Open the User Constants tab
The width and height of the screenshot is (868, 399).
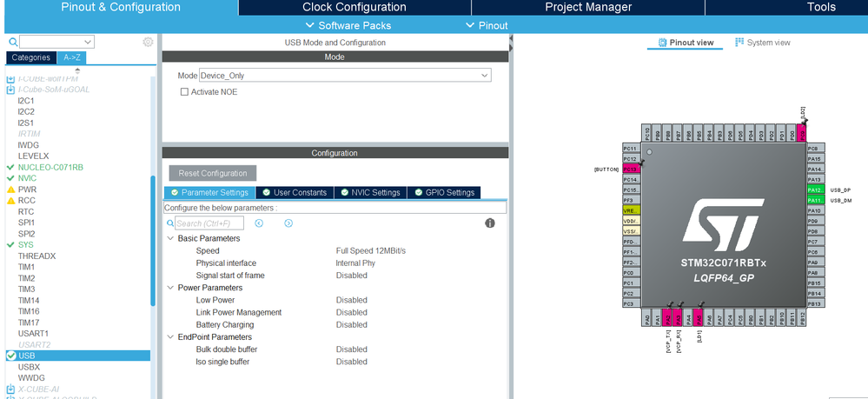coord(295,192)
